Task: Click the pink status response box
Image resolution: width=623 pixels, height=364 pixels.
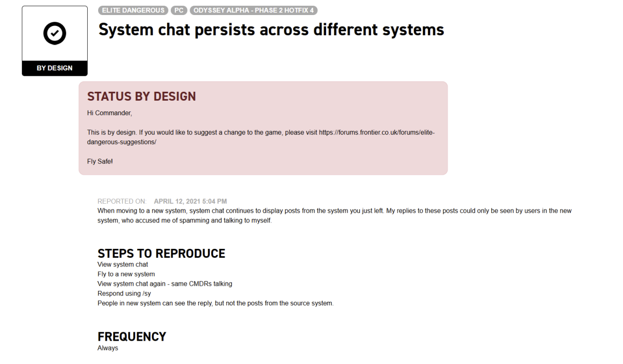Action: pyautogui.click(x=263, y=128)
